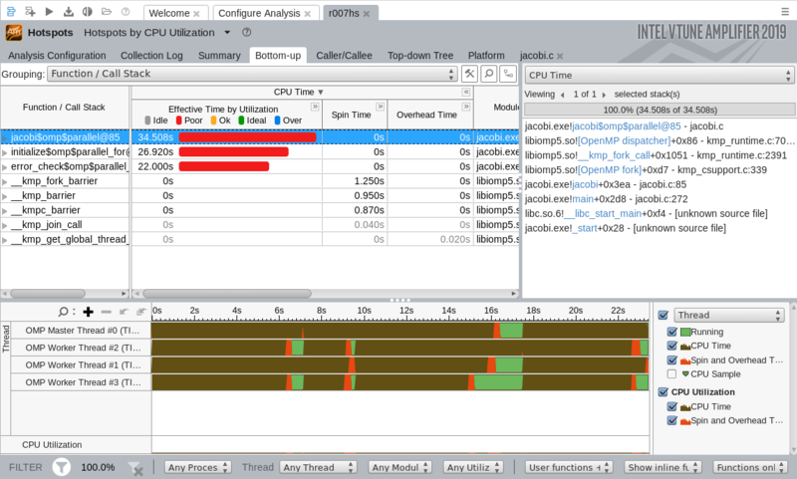
Task: Click the New Project icon in top toolbar
Action: pos(30,11)
